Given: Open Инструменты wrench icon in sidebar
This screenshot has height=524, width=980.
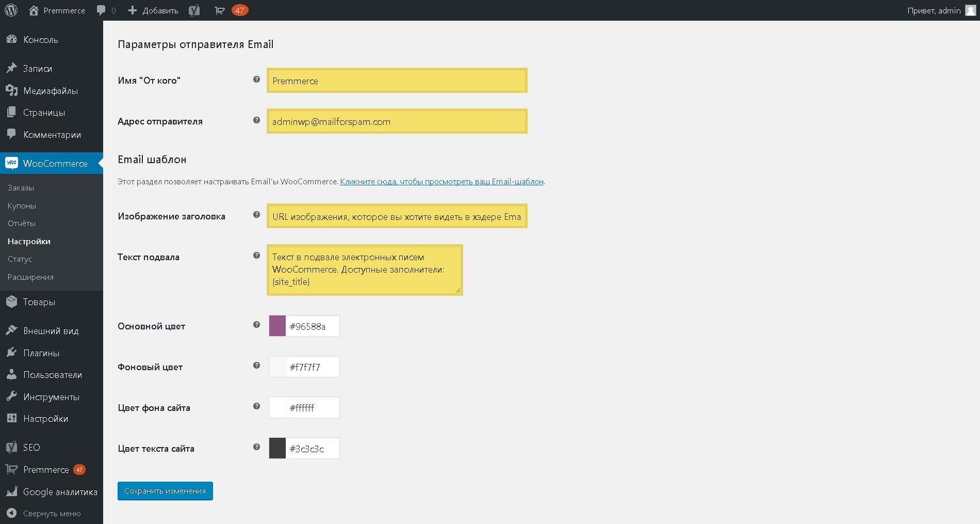Looking at the screenshot, I should pyautogui.click(x=11, y=396).
